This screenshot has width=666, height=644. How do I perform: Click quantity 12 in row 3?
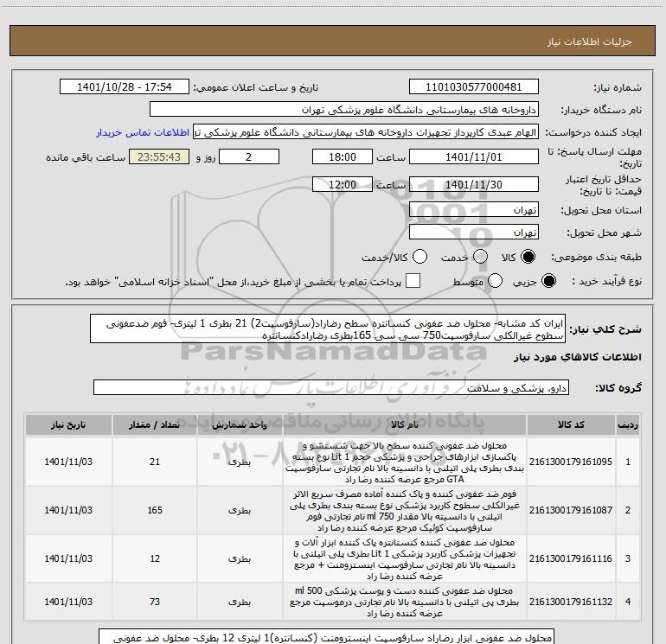(155, 558)
